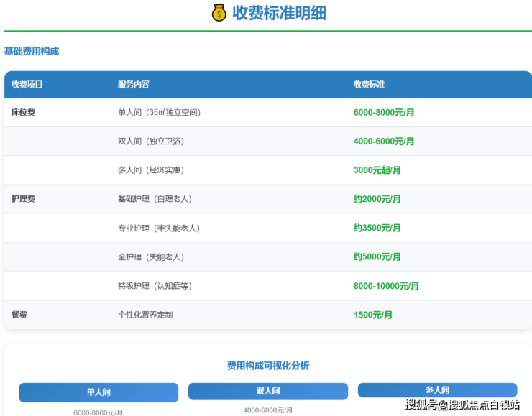This screenshot has width=532, height=416.
Task: Click the 收费标准明细 page title
Action: [279, 13]
